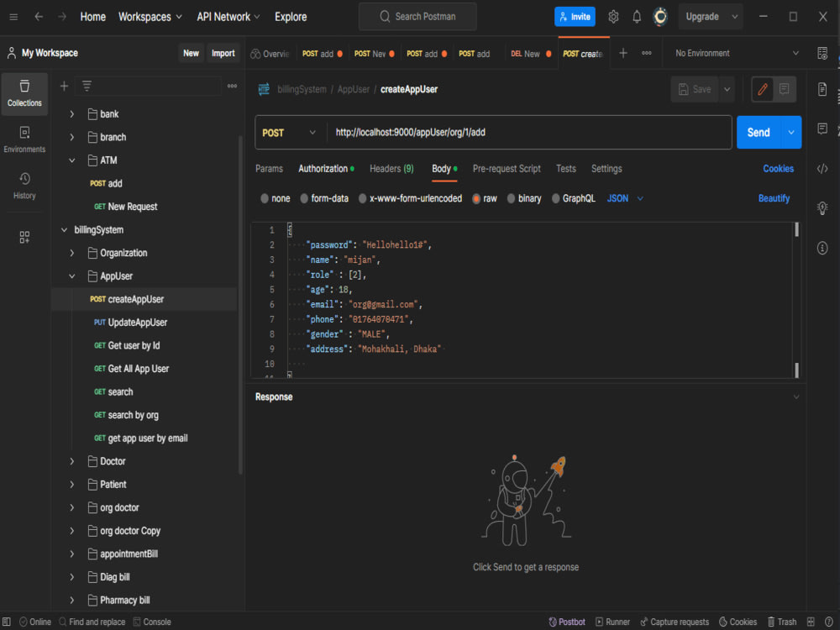Switch to the Authorization tab
Image resolution: width=840 pixels, height=630 pixels.
(326, 169)
